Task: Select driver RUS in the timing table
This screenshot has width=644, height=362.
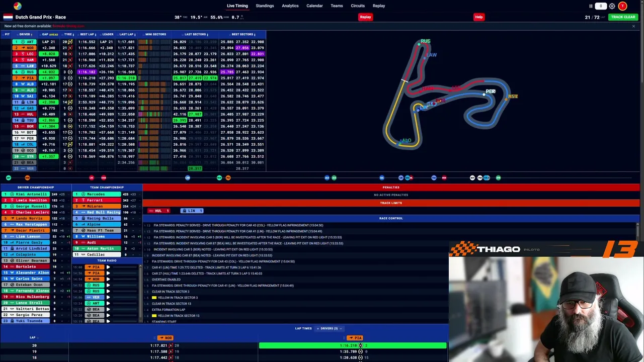Action: pos(25,72)
